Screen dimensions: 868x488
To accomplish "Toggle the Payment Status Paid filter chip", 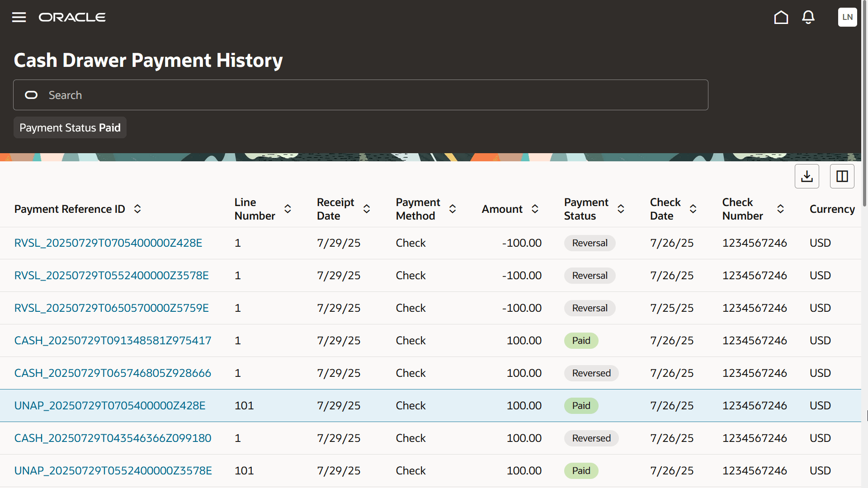I will [70, 127].
